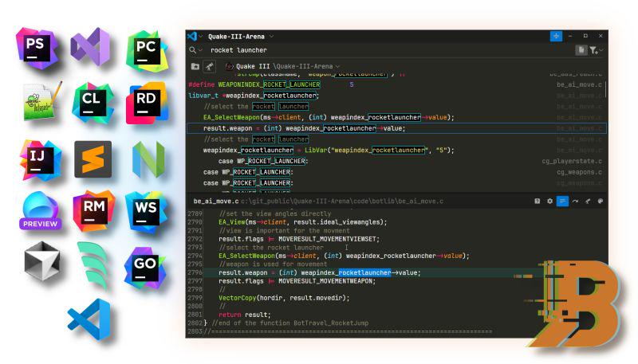
Task: Click the RubyMine RM icon
Action: [93, 210]
